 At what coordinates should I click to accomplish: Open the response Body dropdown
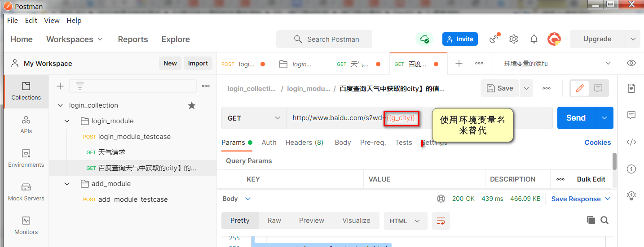click(x=237, y=199)
